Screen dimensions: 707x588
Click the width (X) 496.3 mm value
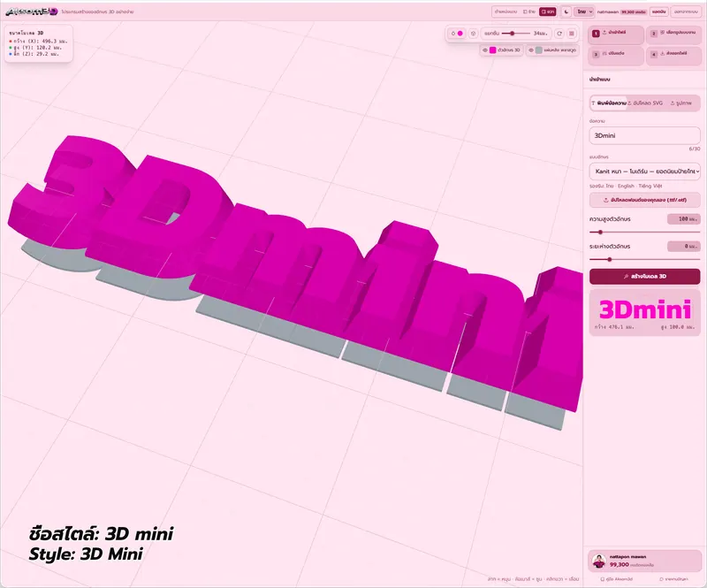38,41
